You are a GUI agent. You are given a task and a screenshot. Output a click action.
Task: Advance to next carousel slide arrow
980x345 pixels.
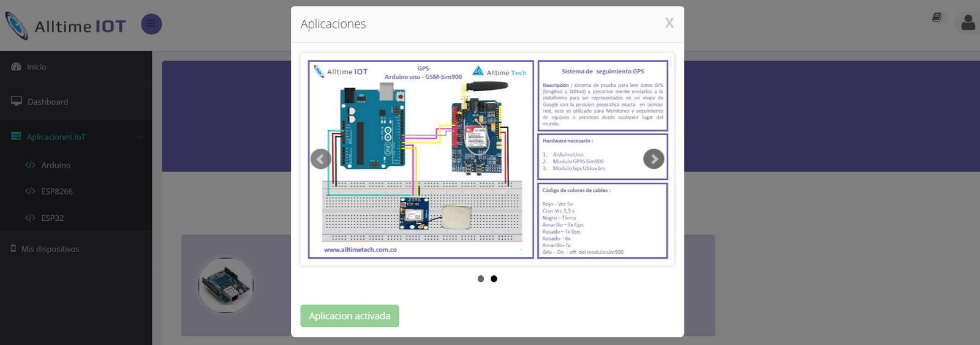point(654,159)
